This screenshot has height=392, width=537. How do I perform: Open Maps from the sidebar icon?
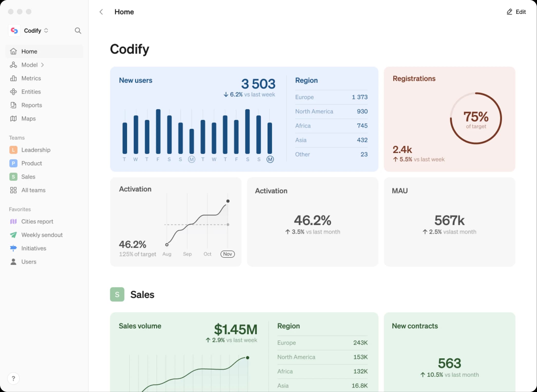coord(13,119)
